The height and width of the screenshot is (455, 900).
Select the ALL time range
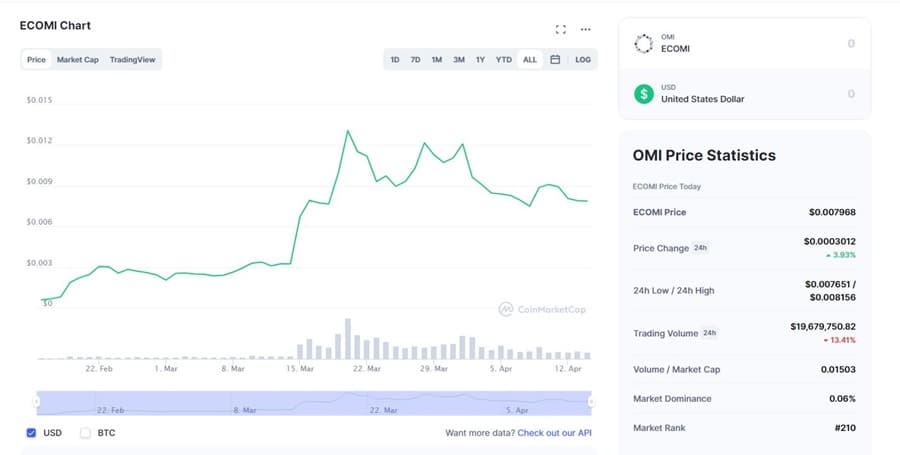coord(530,60)
